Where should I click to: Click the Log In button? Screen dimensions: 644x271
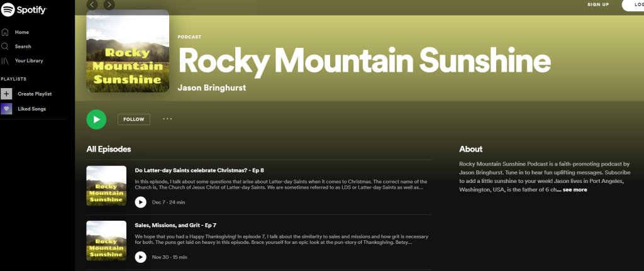(633, 4)
